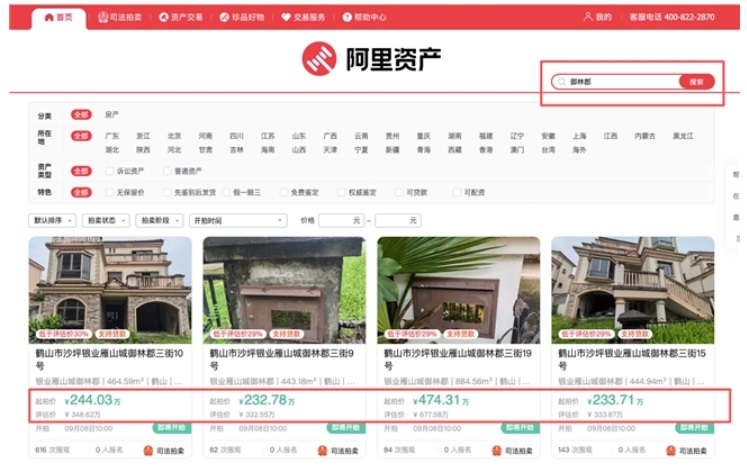This screenshot has width=747, height=476.
Task: Open listing title 御林郡三街15号
Action: pyautogui.click(x=632, y=360)
